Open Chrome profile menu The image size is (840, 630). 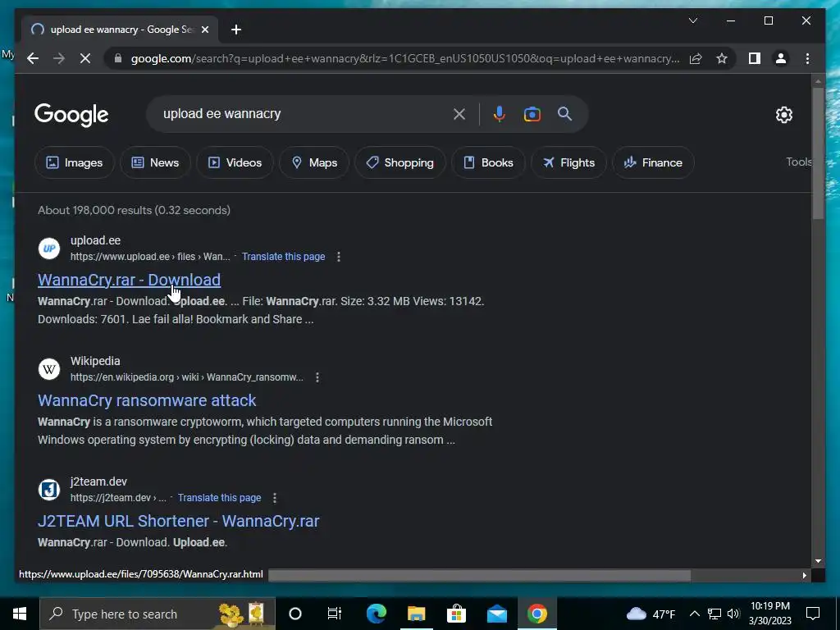tap(781, 58)
